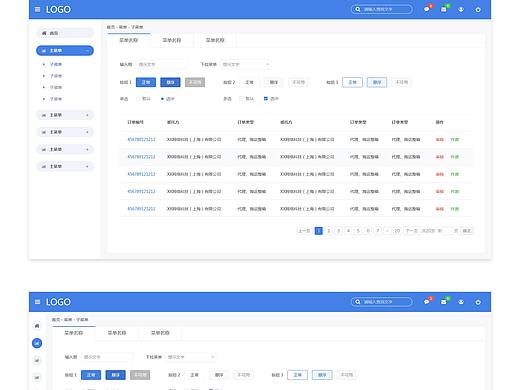Open the 下拉菜单 dropdown in the top form

pyautogui.click(x=246, y=64)
